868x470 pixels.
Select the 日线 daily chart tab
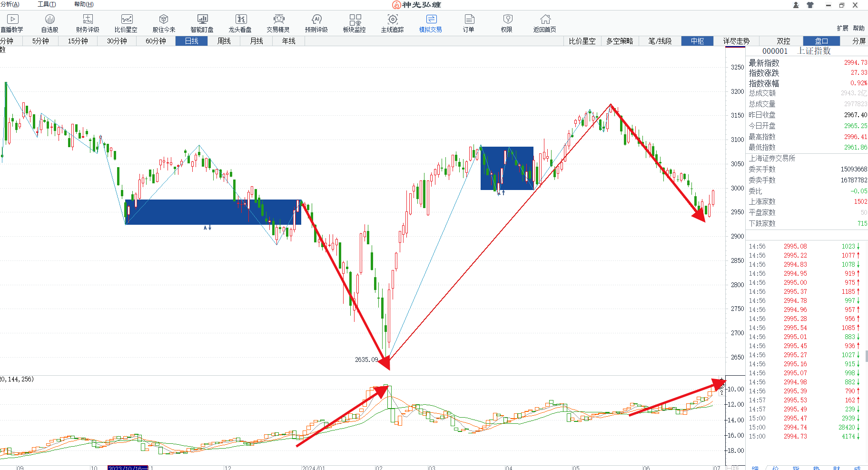tap(191, 41)
